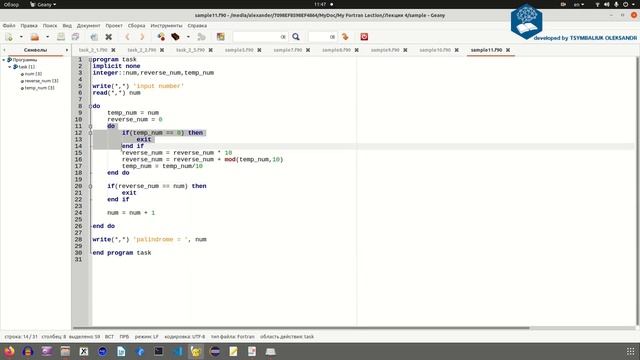640x360 pixels.
Task: Show applications grid in the dock
Action: coord(631,351)
